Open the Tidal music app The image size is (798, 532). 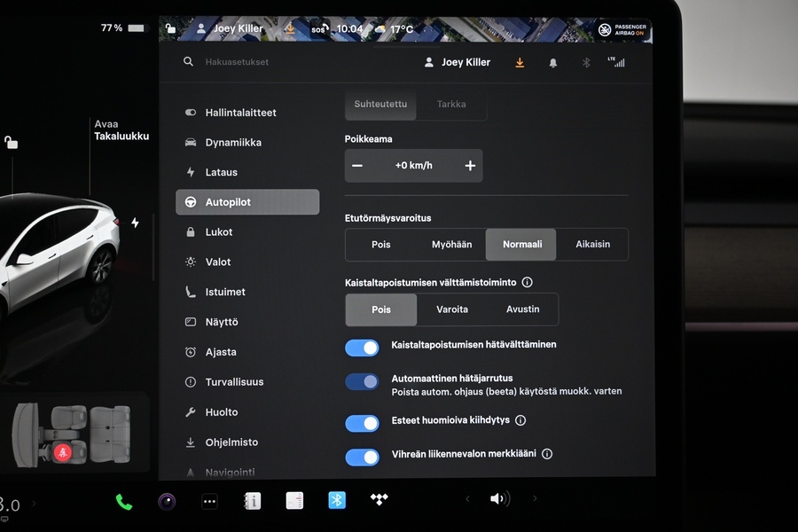point(379,500)
